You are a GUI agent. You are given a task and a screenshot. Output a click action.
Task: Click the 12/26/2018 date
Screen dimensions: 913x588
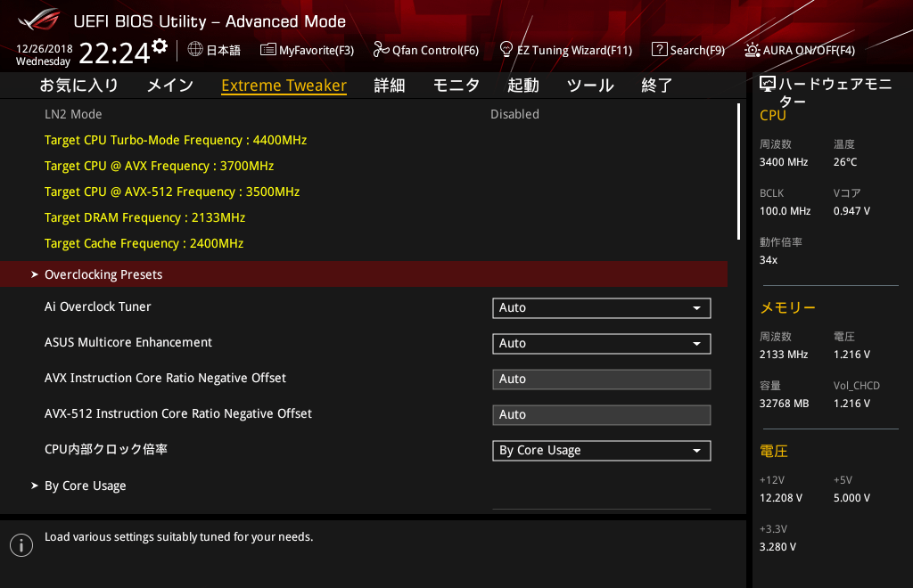click(45, 49)
